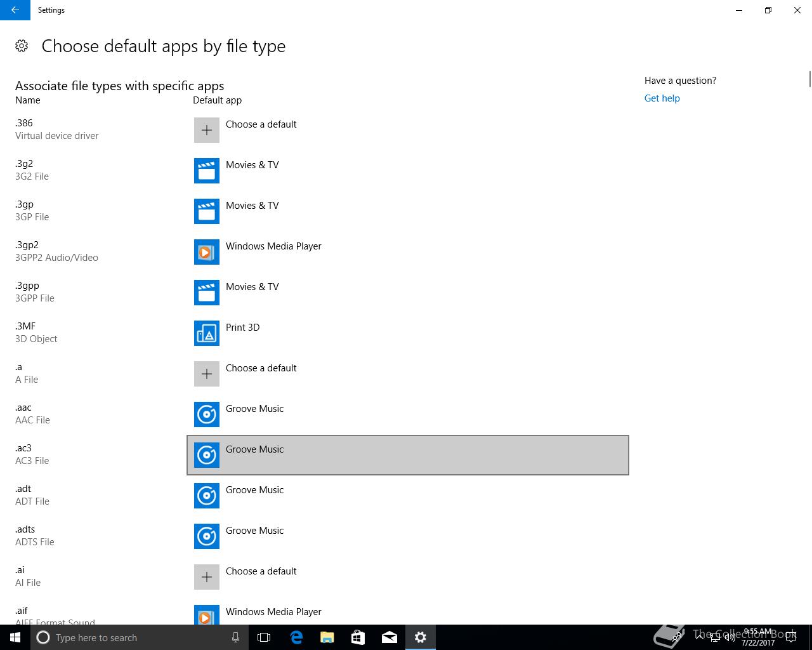Select the 'Virtual device driver' description
This screenshot has width=812, height=650.
(x=57, y=136)
